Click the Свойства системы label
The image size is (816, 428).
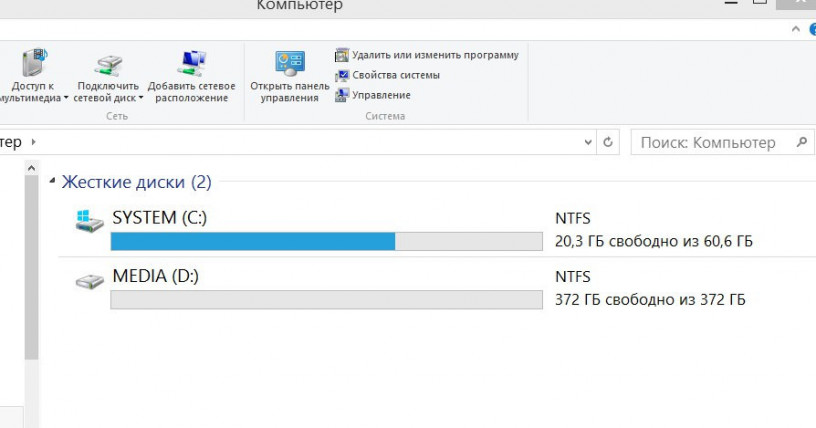pyautogui.click(x=396, y=75)
